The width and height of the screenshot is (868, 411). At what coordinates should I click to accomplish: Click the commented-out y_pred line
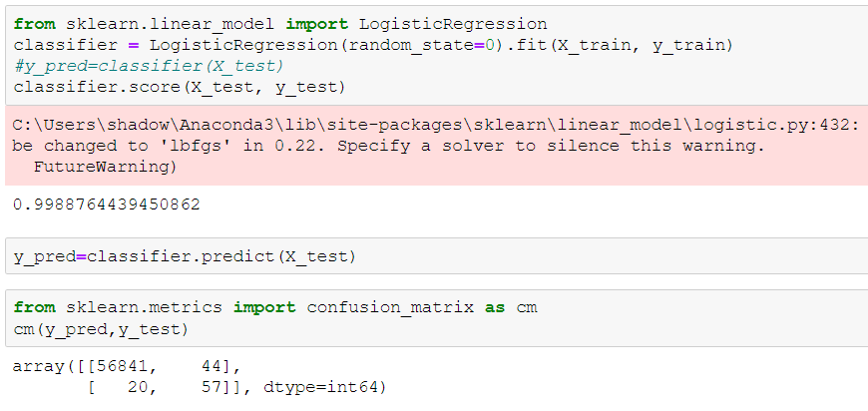pos(149,66)
